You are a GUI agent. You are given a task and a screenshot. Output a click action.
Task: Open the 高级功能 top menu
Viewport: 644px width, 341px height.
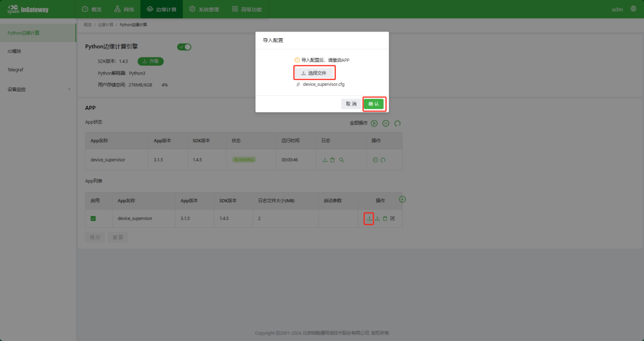[247, 9]
